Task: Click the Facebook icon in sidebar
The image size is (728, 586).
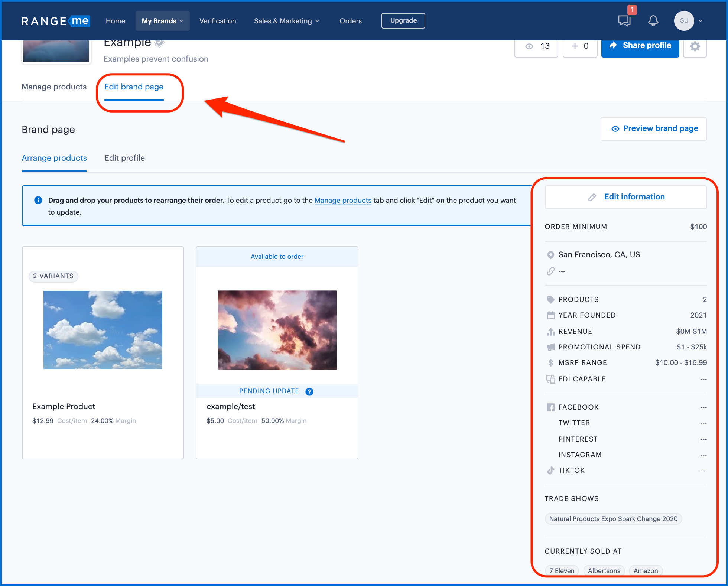Action: 550,407
